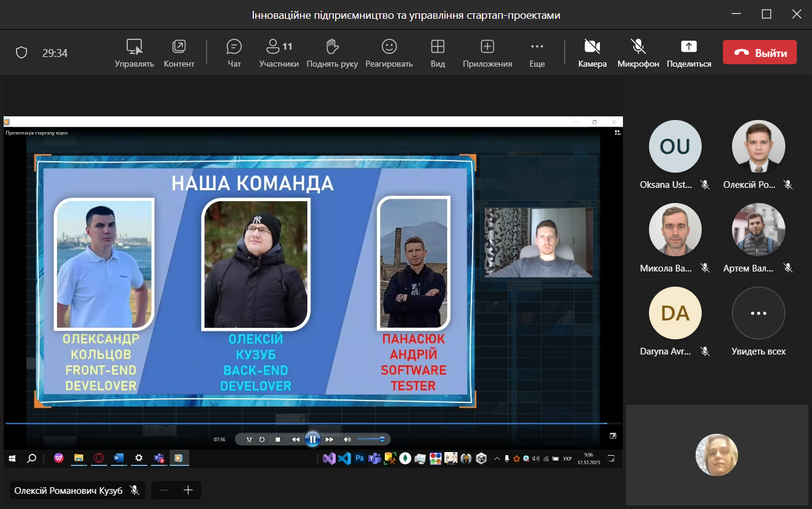812x509 pixels.
Task: Click Увидеть всех to show all participants
Action: click(x=758, y=320)
